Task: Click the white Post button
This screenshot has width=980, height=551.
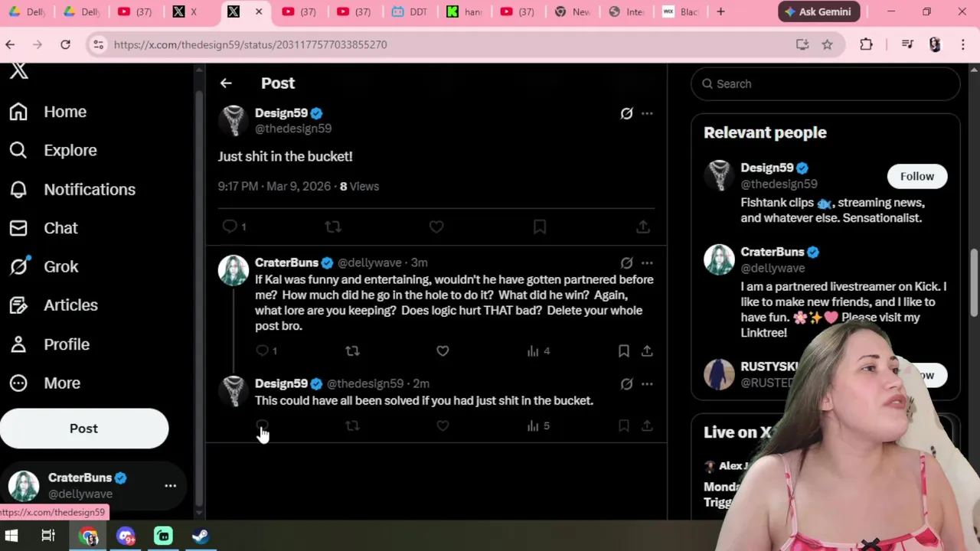Action: click(84, 429)
